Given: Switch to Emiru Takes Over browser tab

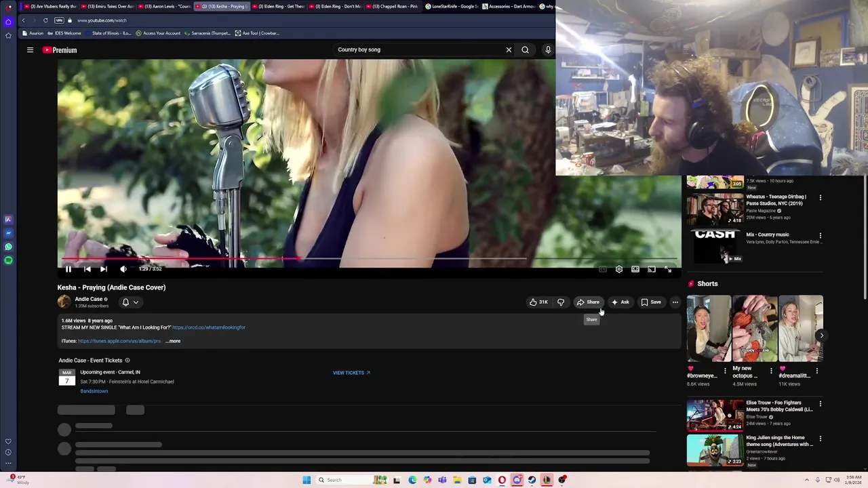Looking at the screenshot, I should tap(108, 6).
